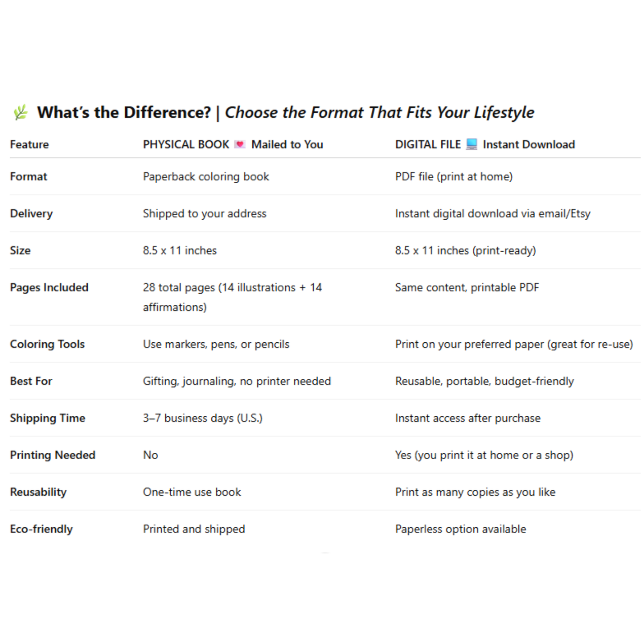The width and height of the screenshot is (644, 644).
Task: Click 'Paperless option available' cell
Action: pyautogui.click(x=460, y=529)
